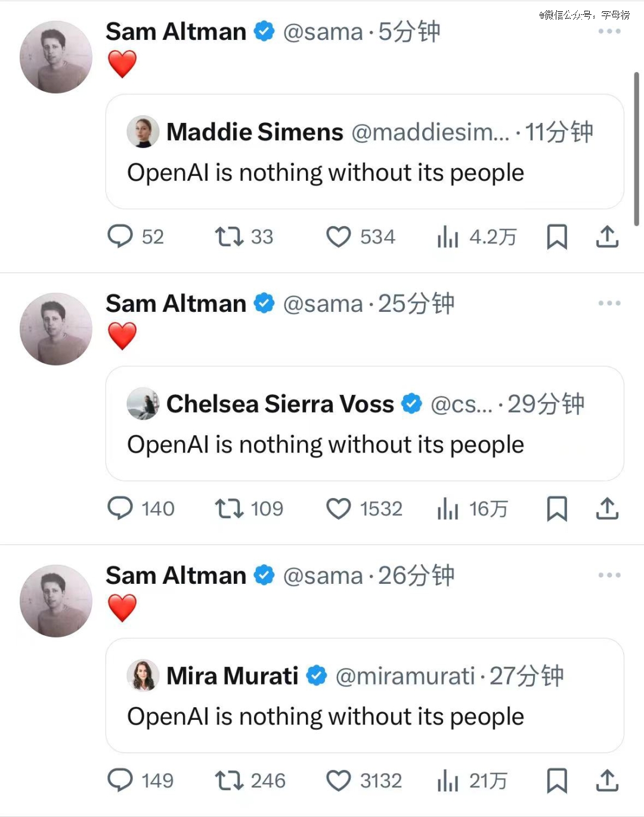
Task: Like the tweet with 1532 likes
Action: point(338,508)
